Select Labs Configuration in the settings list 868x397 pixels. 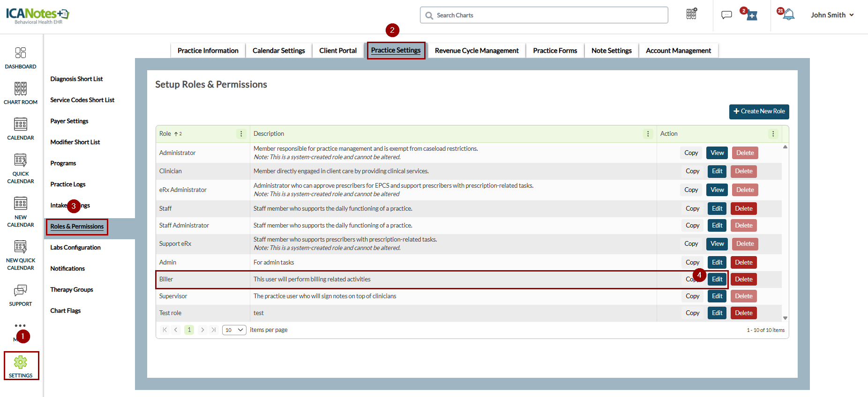pyautogui.click(x=75, y=248)
